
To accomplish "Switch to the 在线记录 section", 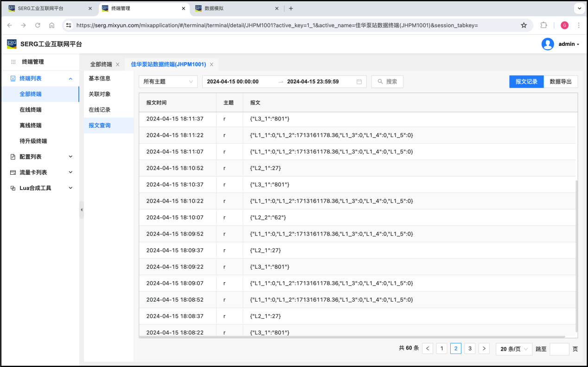I will (100, 110).
